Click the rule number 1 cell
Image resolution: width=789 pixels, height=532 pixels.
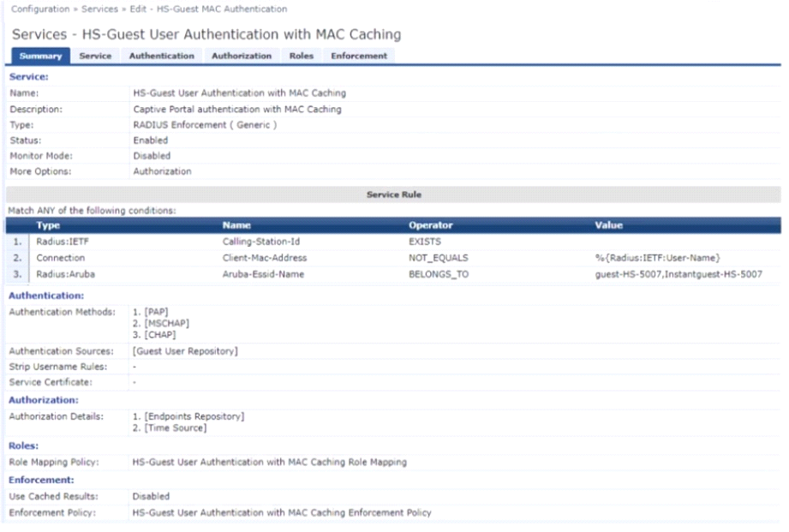pos(17,242)
